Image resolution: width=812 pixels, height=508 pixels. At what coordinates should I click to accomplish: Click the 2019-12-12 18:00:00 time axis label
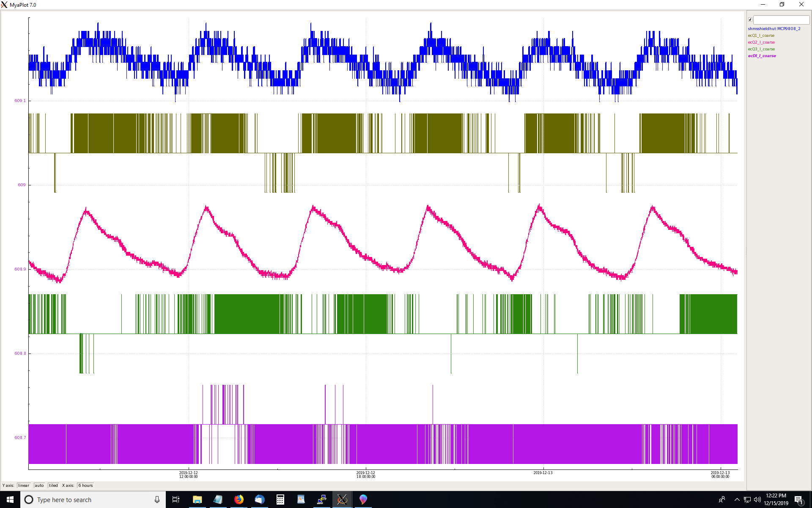point(365,475)
